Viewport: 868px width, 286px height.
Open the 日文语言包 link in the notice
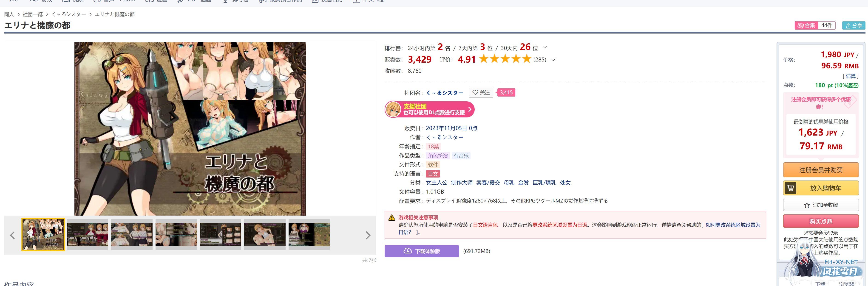[485, 225]
